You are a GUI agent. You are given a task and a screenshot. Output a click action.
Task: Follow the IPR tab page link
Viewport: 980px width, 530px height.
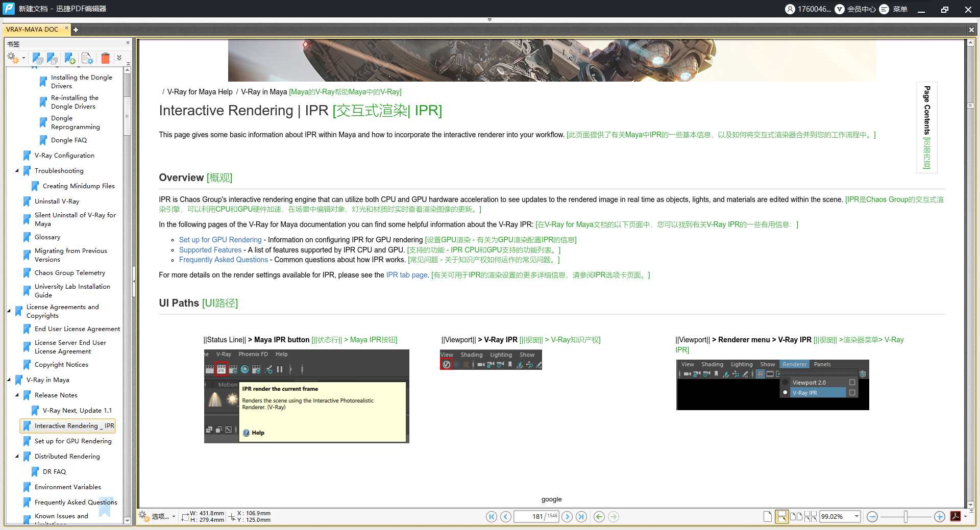[x=407, y=275]
